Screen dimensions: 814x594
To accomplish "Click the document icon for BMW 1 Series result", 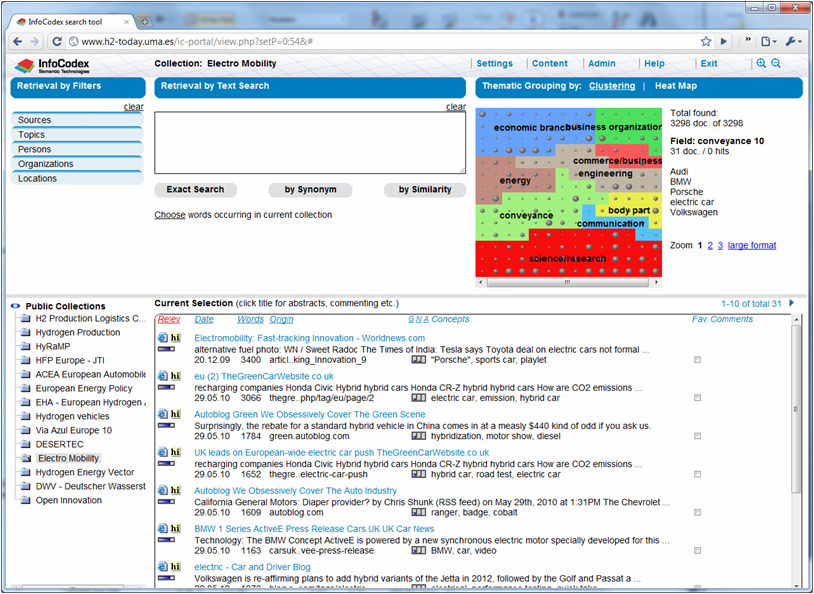I will tap(162, 529).
